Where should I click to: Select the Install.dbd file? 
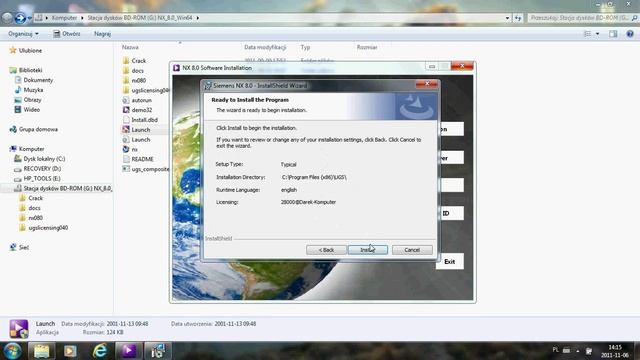click(144, 120)
